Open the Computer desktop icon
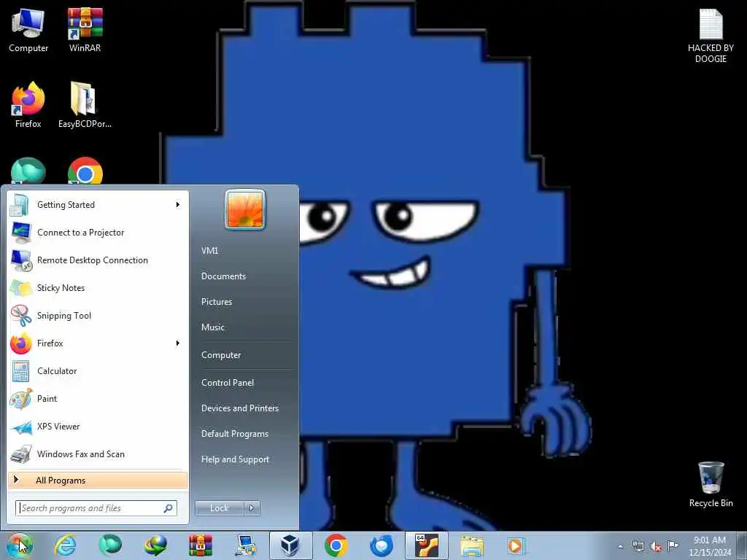This screenshot has width=747, height=560. [28, 30]
